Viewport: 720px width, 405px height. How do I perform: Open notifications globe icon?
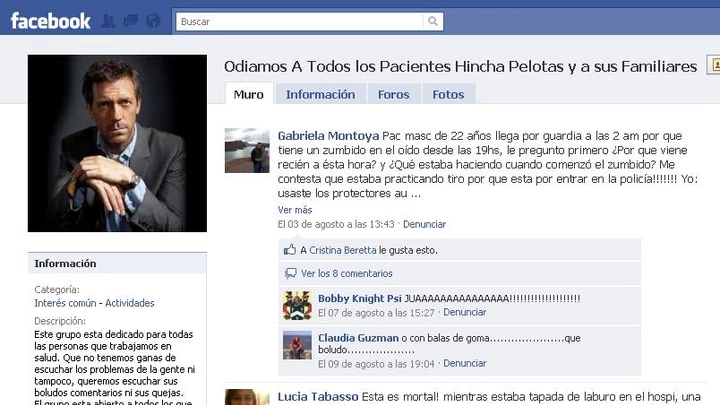point(151,21)
